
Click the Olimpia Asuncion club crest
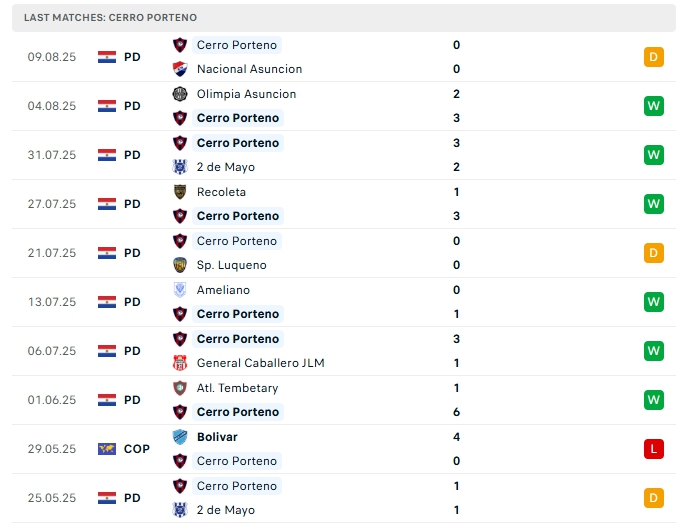(180, 94)
